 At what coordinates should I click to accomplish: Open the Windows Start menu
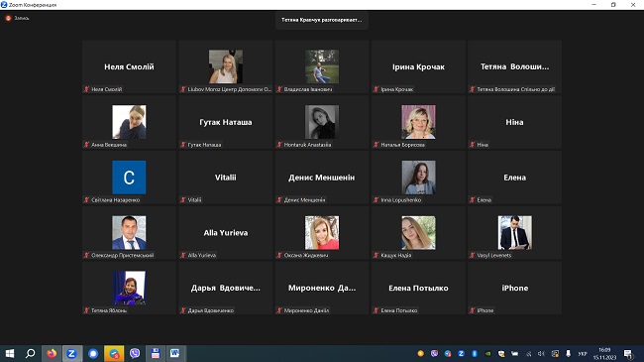(x=10, y=353)
